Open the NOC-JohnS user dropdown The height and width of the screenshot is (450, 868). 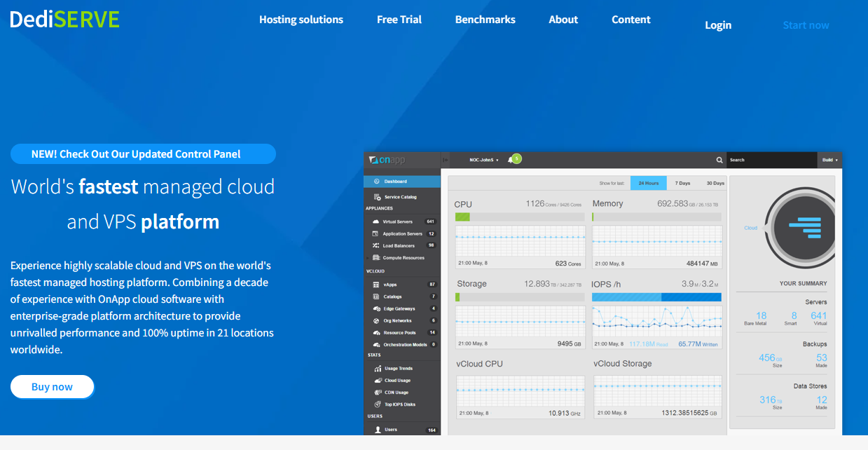[x=483, y=160]
